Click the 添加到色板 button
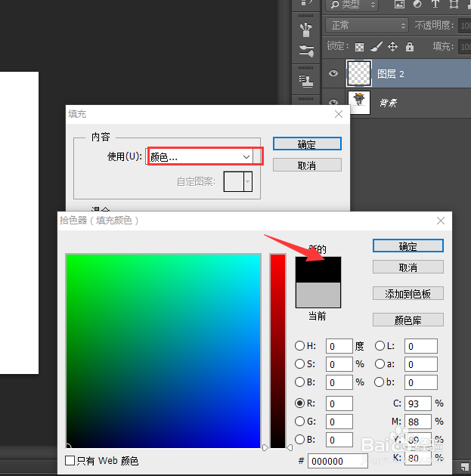 (x=407, y=294)
